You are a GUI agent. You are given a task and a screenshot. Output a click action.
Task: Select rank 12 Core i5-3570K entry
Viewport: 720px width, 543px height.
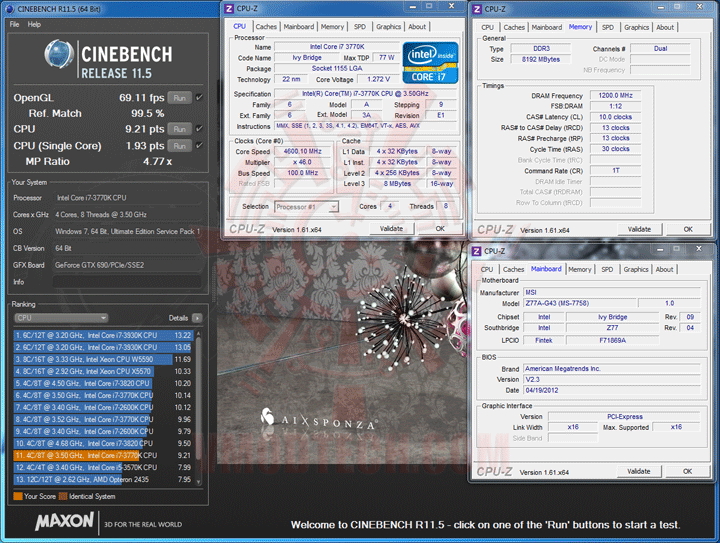point(103,467)
